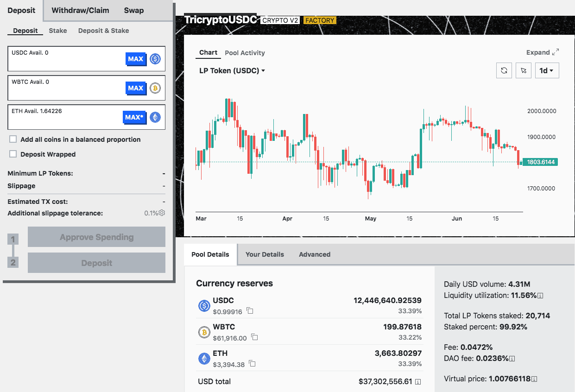The width and height of the screenshot is (575, 392).
Task: Enable add all coins in balanced proportion
Action: (x=13, y=139)
